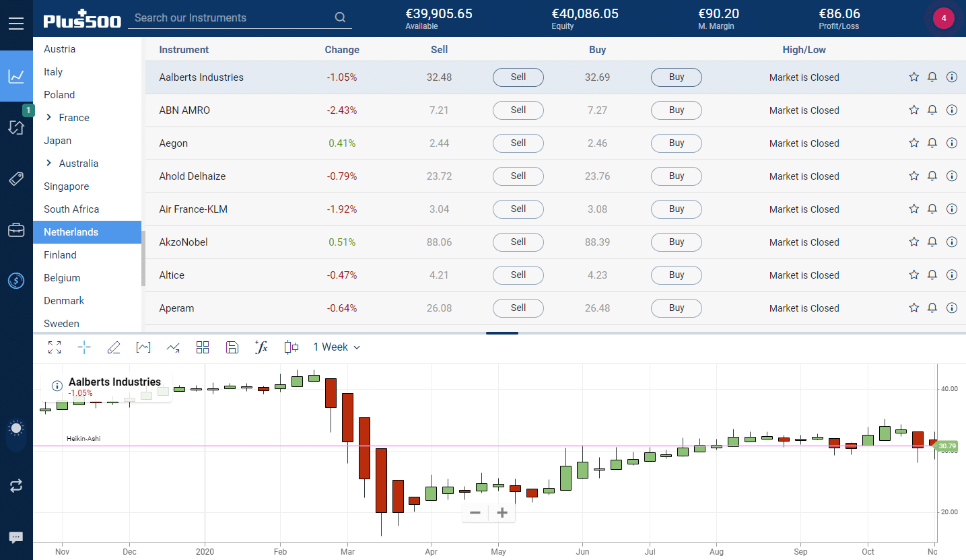
Task: Star the AkzoNobel instrument
Action: click(914, 242)
